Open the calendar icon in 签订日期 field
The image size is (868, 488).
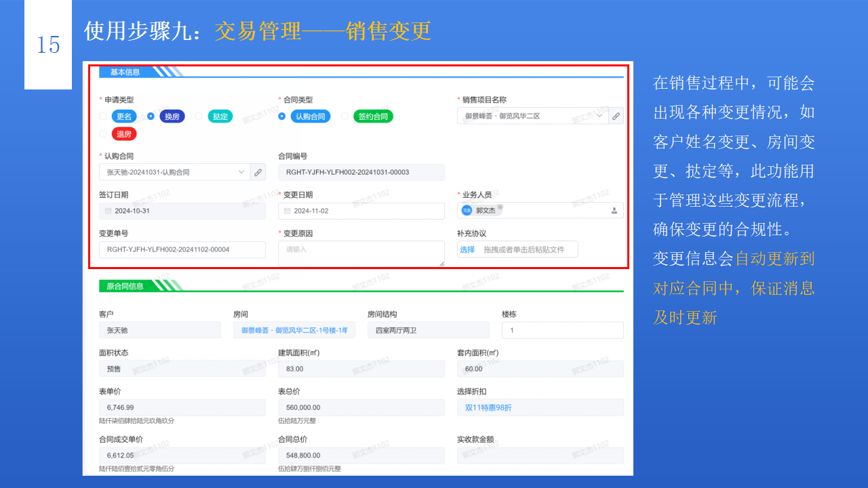pyautogui.click(x=108, y=211)
